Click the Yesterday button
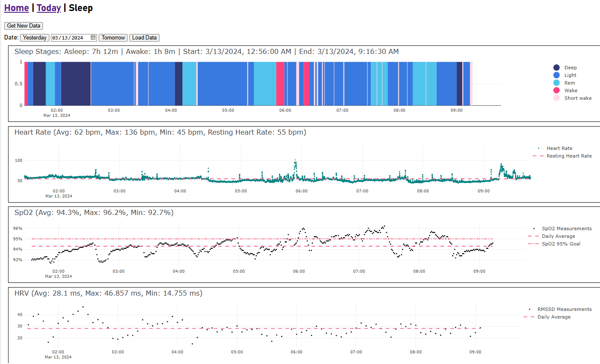Screen dimensions: 600x364 click(x=34, y=38)
